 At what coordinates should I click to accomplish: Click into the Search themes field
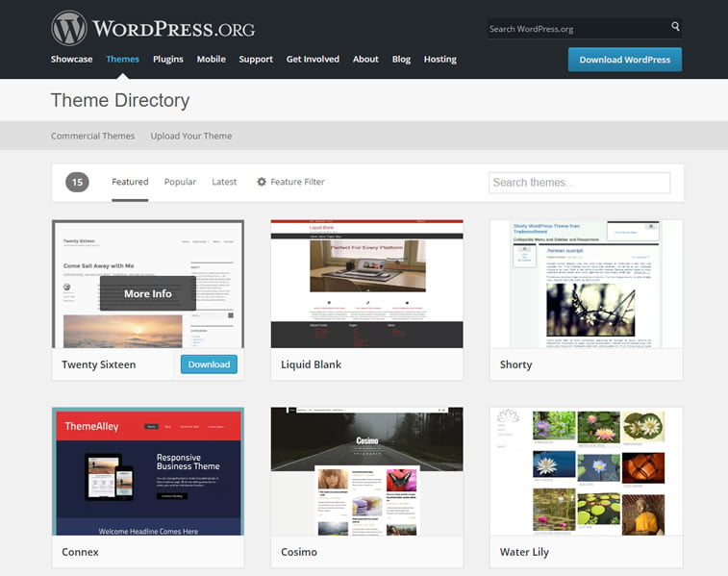coord(580,183)
